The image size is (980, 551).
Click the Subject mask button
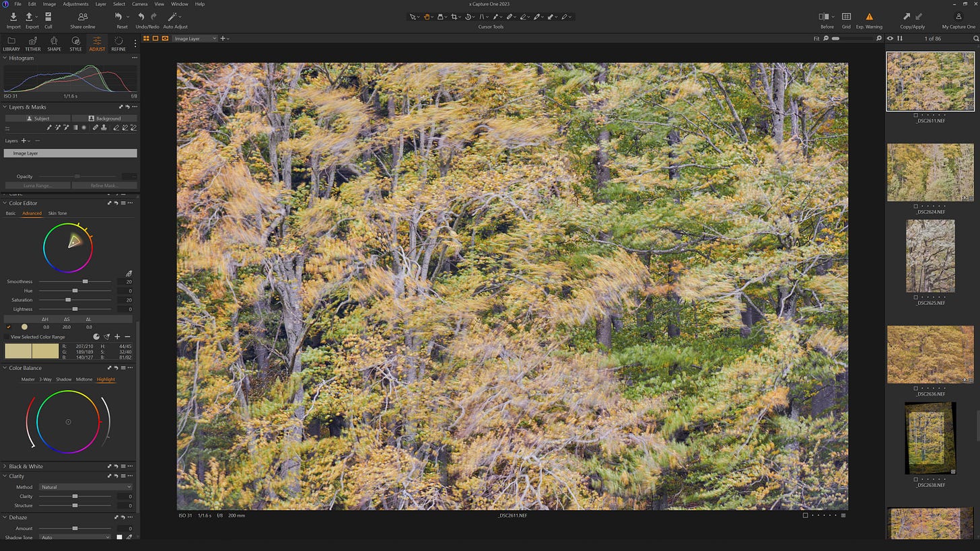point(37,118)
